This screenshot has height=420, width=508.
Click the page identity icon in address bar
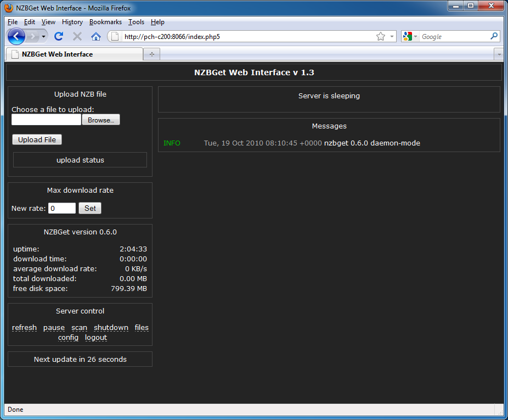coord(115,36)
